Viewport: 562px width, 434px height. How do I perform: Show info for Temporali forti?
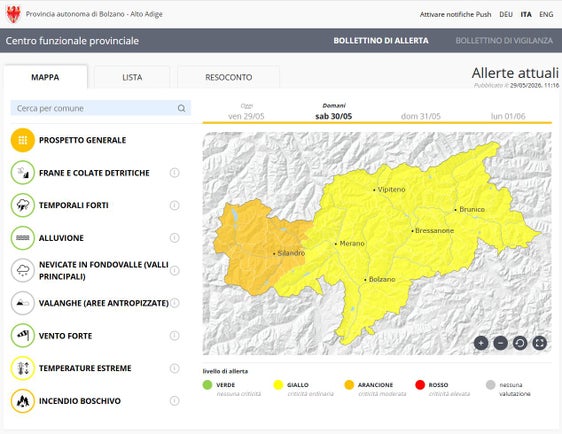click(x=175, y=205)
